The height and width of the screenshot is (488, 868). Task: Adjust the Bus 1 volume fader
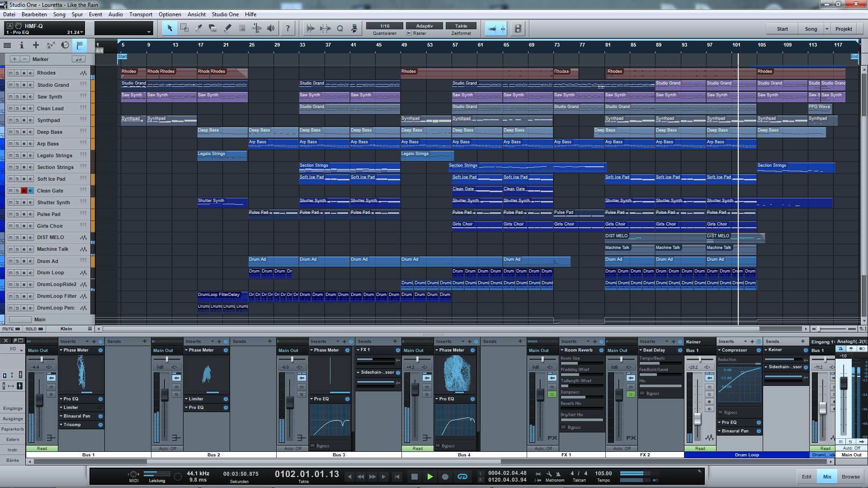click(x=39, y=399)
